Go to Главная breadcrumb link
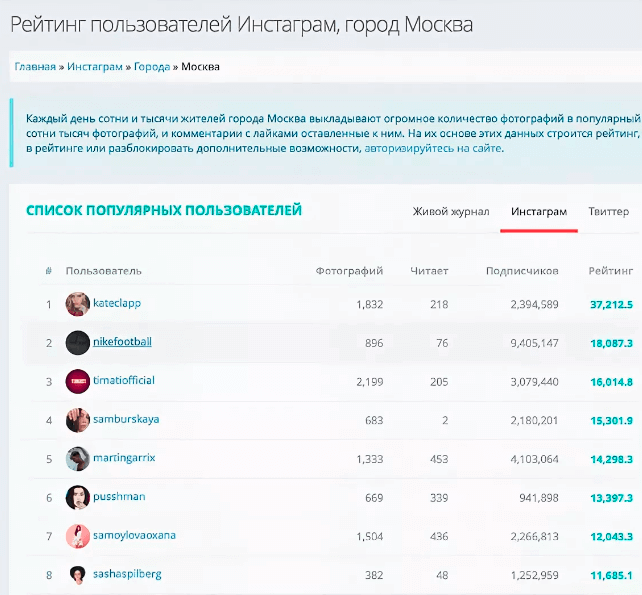Screen dimensions: 642x595 [35, 67]
